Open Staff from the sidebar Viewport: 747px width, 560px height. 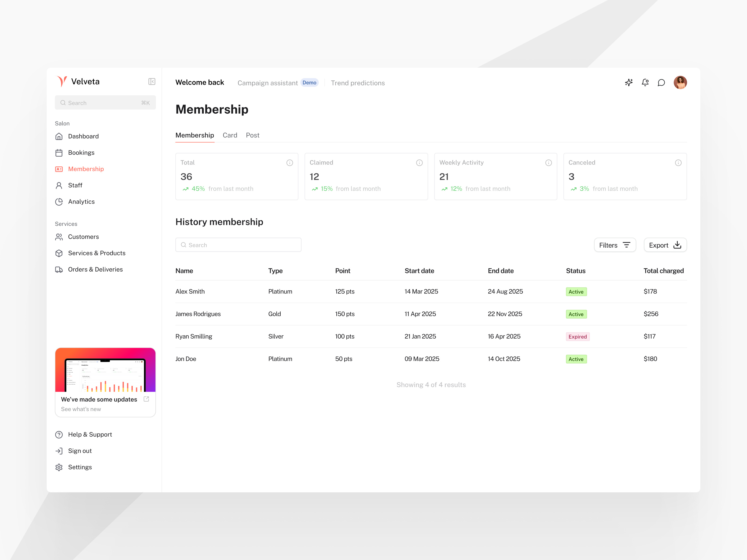[75, 185]
